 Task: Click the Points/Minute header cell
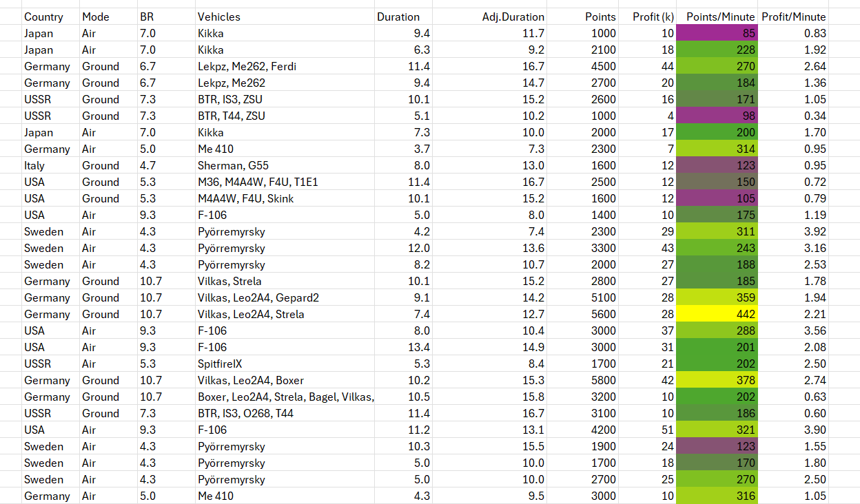tap(717, 17)
